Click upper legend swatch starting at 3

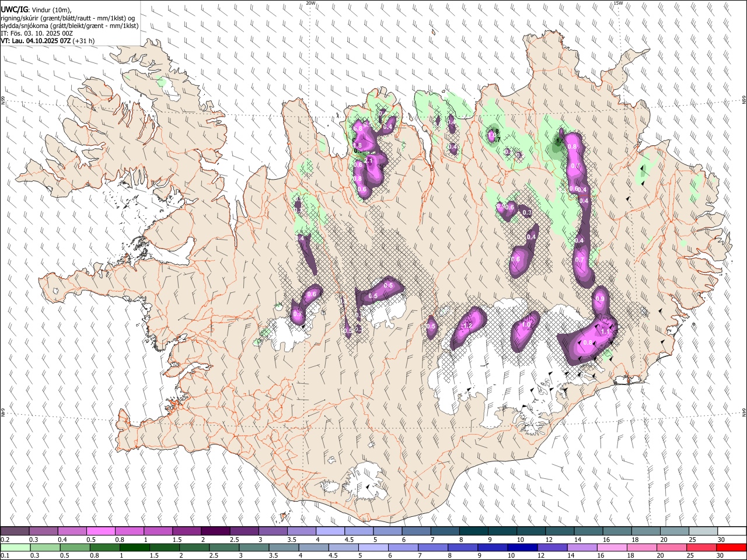click(x=273, y=531)
